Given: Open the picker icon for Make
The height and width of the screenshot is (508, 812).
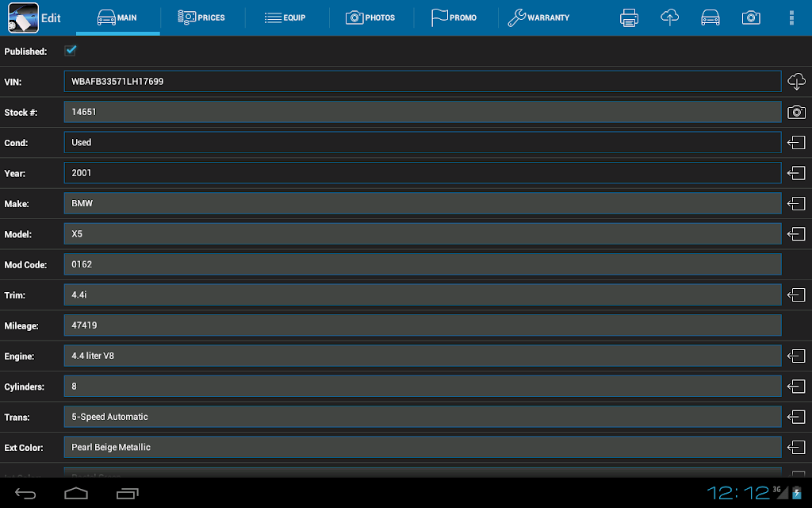Looking at the screenshot, I should 796,204.
